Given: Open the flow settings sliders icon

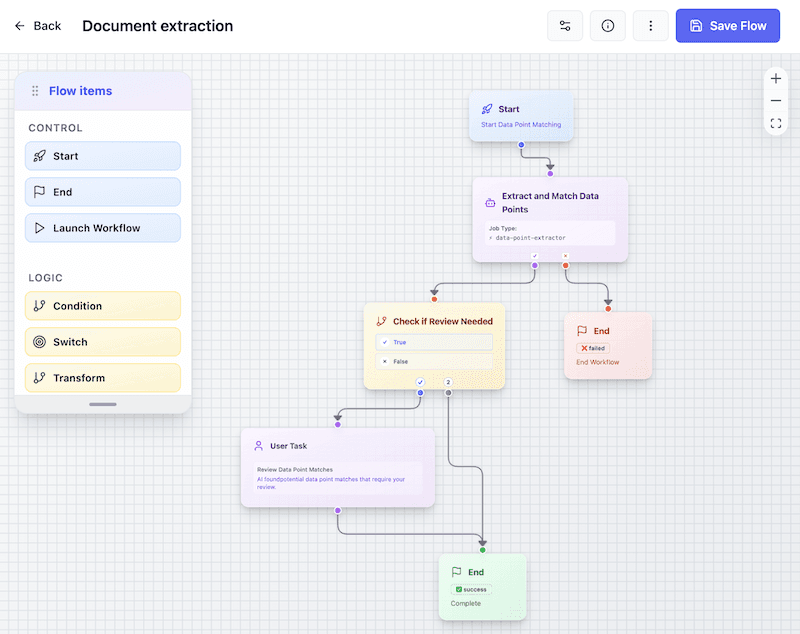Looking at the screenshot, I should point(565,25).
